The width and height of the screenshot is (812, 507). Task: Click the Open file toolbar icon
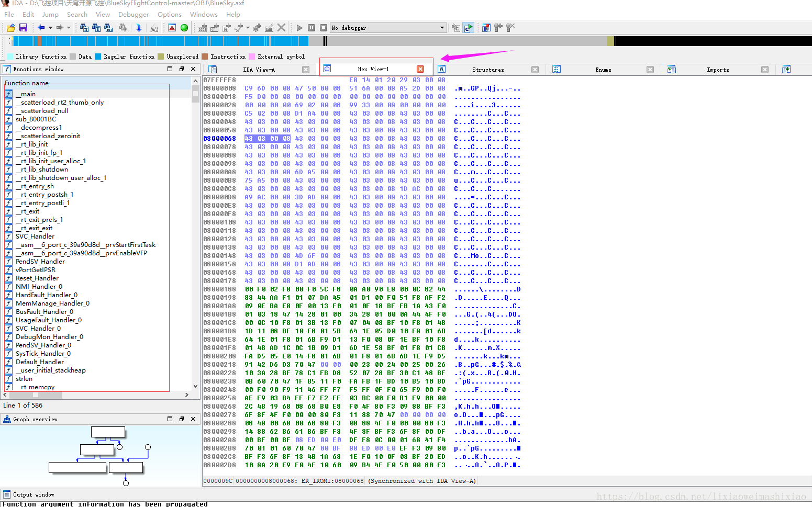coord(10,28)
